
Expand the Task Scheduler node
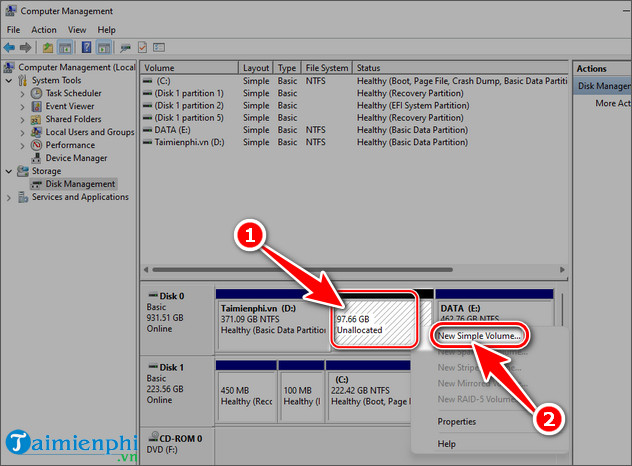(x=22, y=94)
